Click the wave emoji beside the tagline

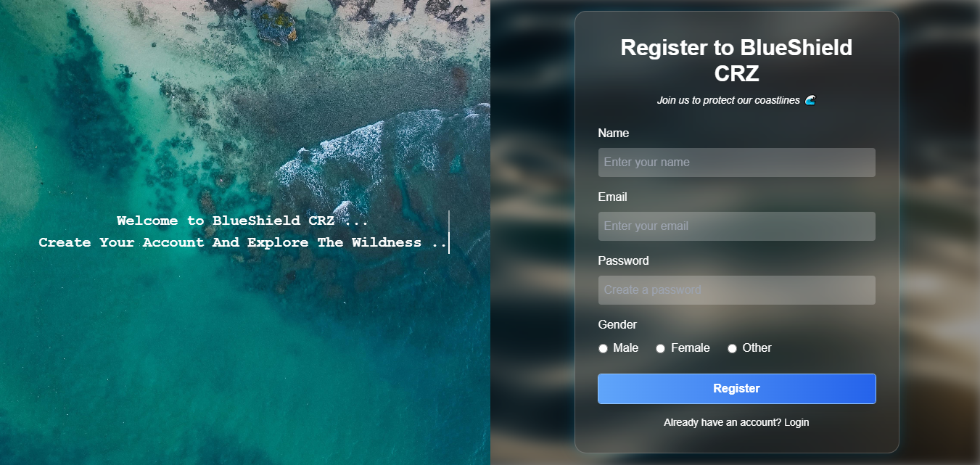coord(810,100)
